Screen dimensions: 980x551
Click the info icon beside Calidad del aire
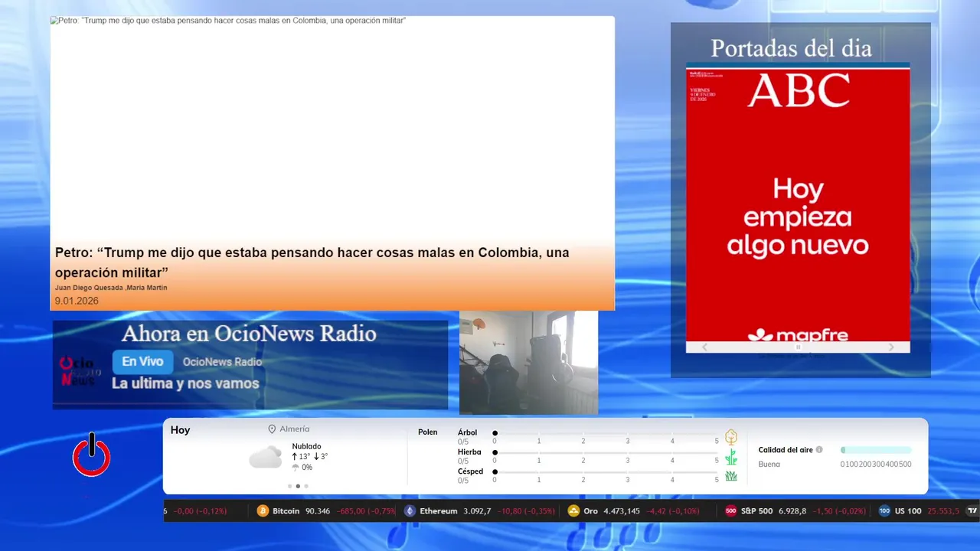(819, 450)
